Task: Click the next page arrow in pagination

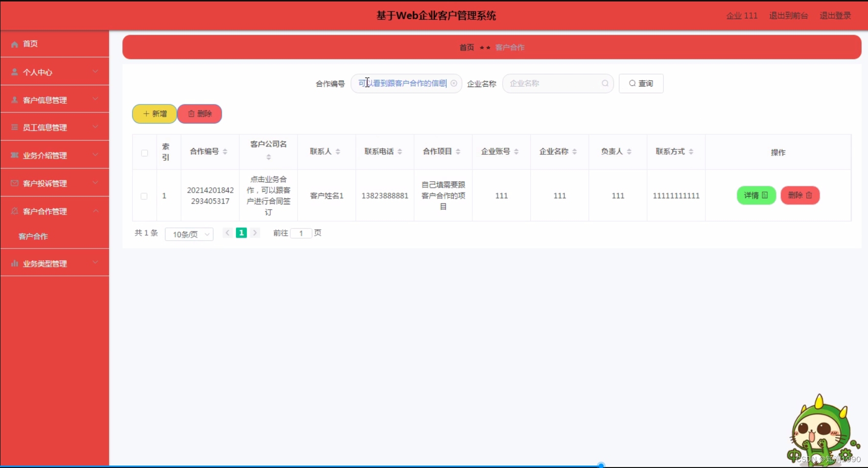Action: coord(255,233)
